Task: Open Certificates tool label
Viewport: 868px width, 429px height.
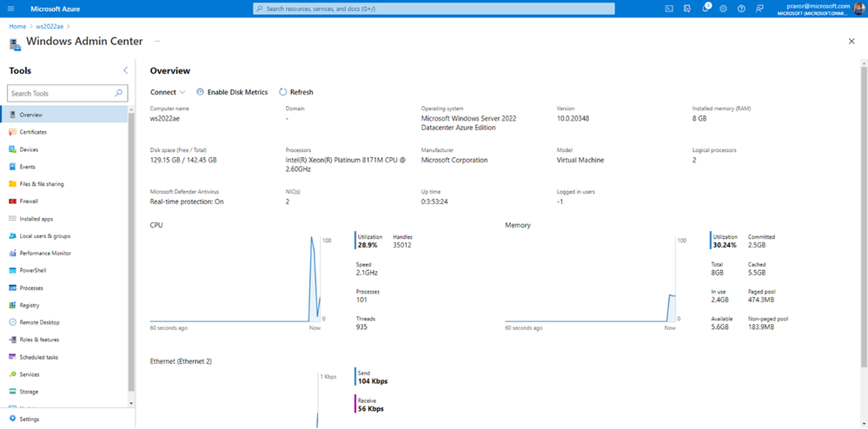Action: tap(33, 132)
